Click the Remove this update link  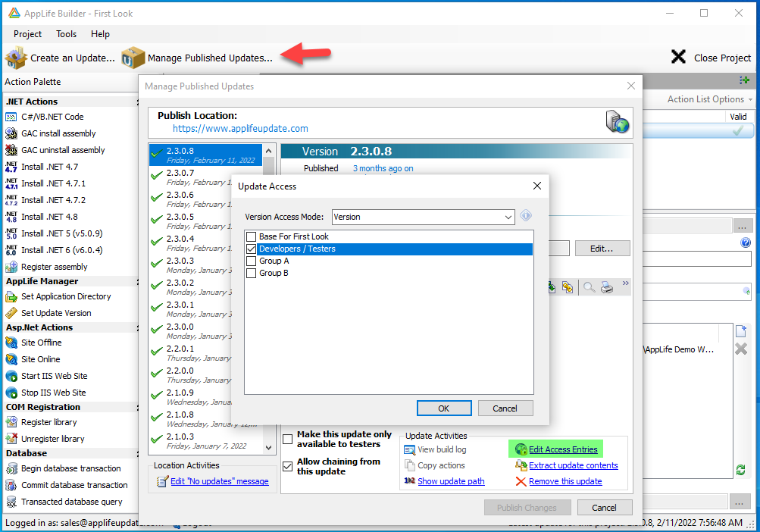pyautogui.click(x=565, y=481)
